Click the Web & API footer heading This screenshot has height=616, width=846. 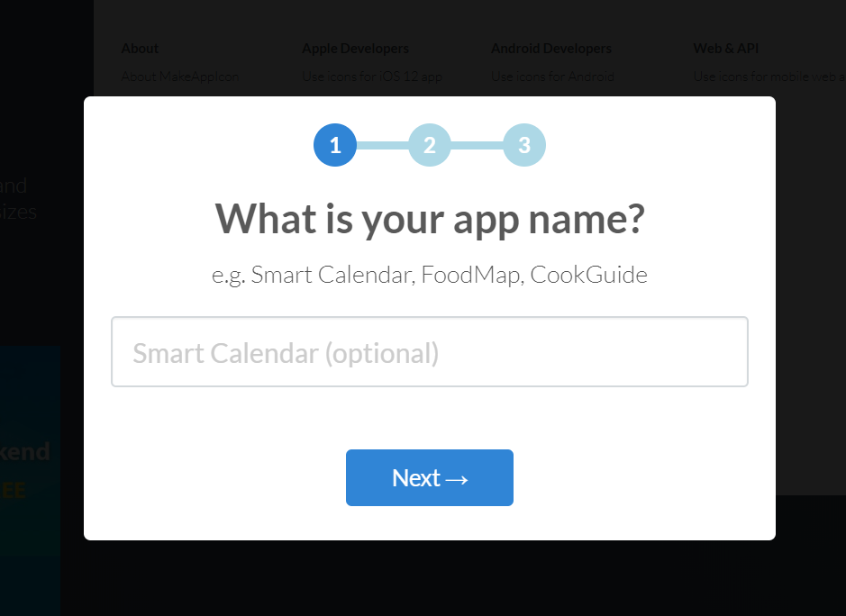[x=725, y=49]
